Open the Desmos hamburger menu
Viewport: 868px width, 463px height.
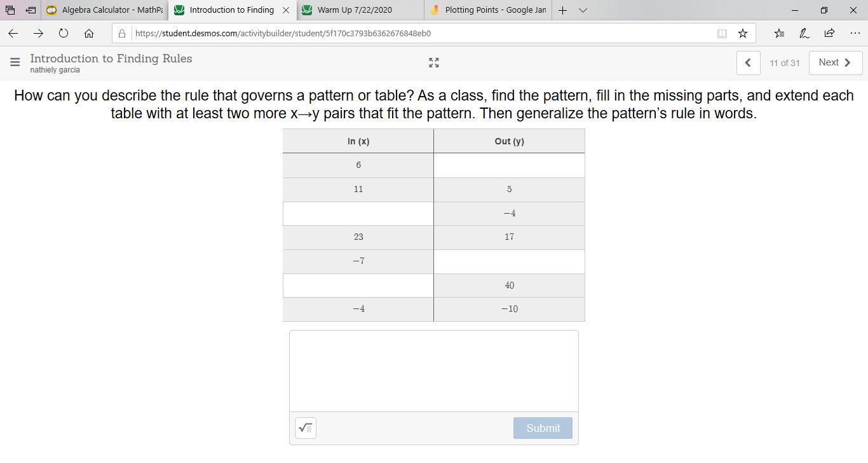15,62
